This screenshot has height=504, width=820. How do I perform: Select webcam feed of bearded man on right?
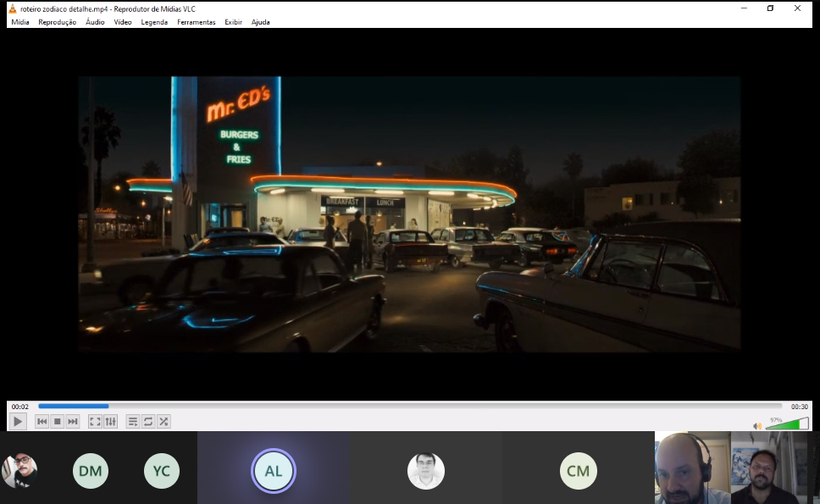769,468
